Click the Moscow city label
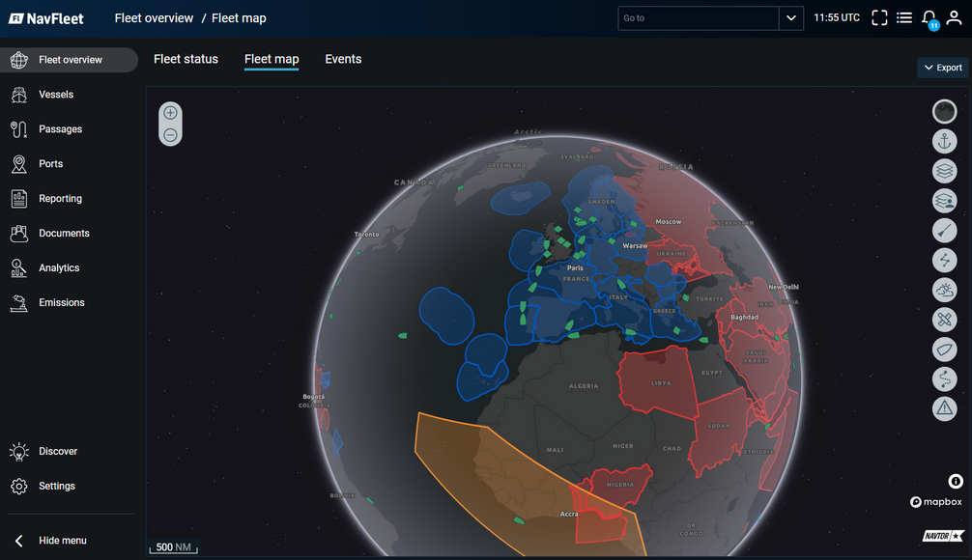This screenshot has height=560, width=972. [x=669, y=222]
